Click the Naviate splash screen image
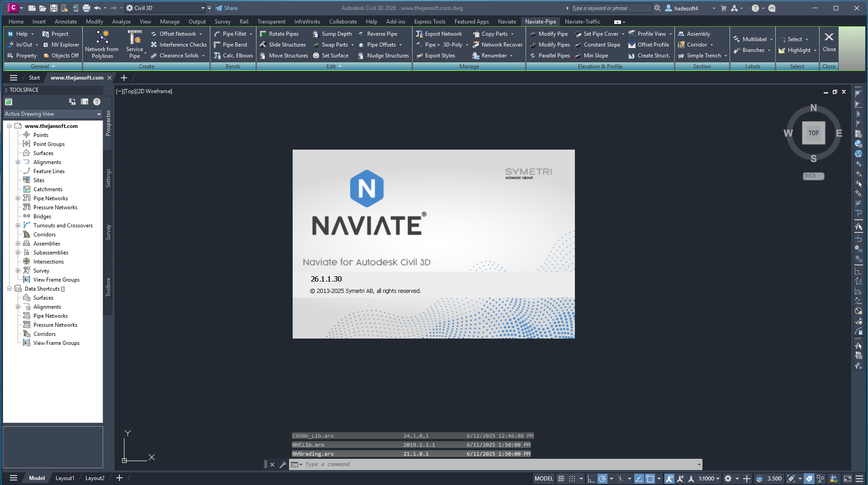 (x=433, y=244)
